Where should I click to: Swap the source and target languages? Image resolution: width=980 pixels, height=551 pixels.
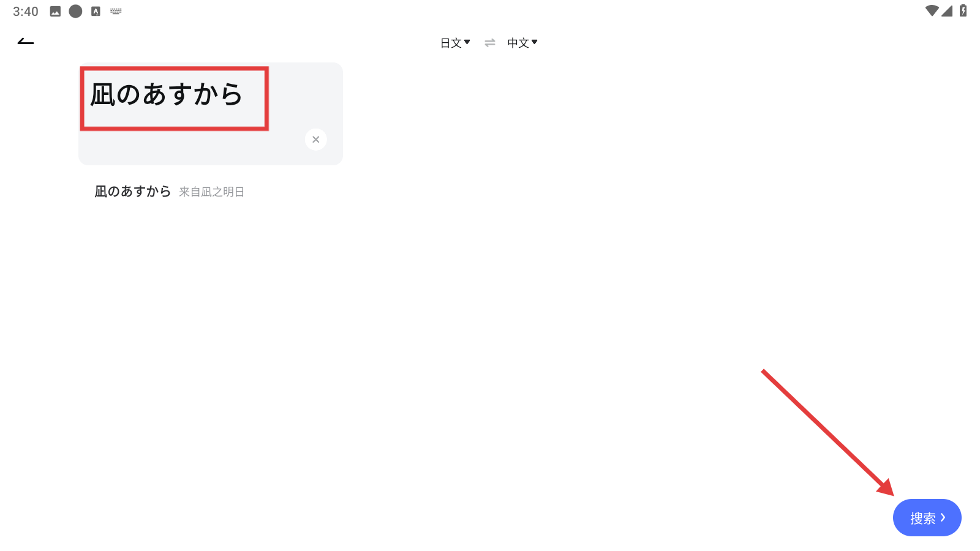pyautogui.click(x=489, y=43)
